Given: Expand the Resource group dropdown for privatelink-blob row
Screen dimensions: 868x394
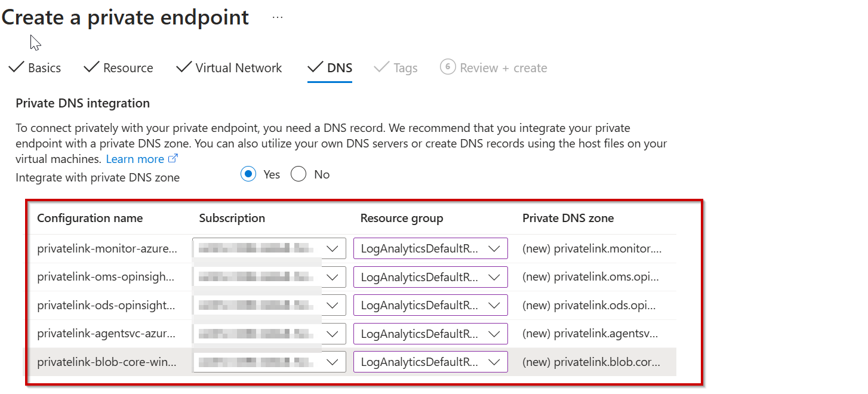Looking at the screenshot, I should click(x=494, y=362).
